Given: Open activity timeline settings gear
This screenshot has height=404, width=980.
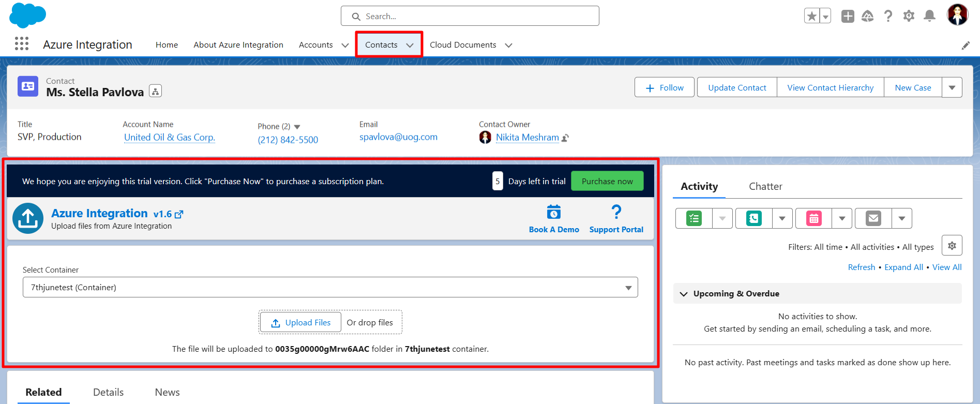Looking at the screenshot, I should [952, 246].
